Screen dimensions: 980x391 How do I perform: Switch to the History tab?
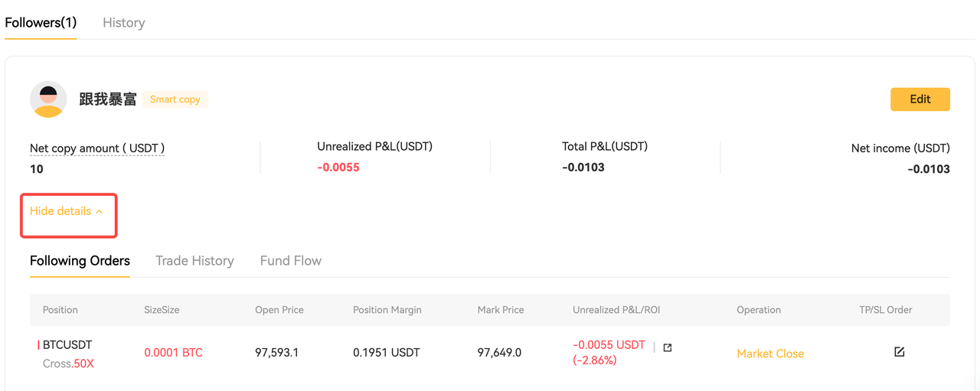pos(123,23)
